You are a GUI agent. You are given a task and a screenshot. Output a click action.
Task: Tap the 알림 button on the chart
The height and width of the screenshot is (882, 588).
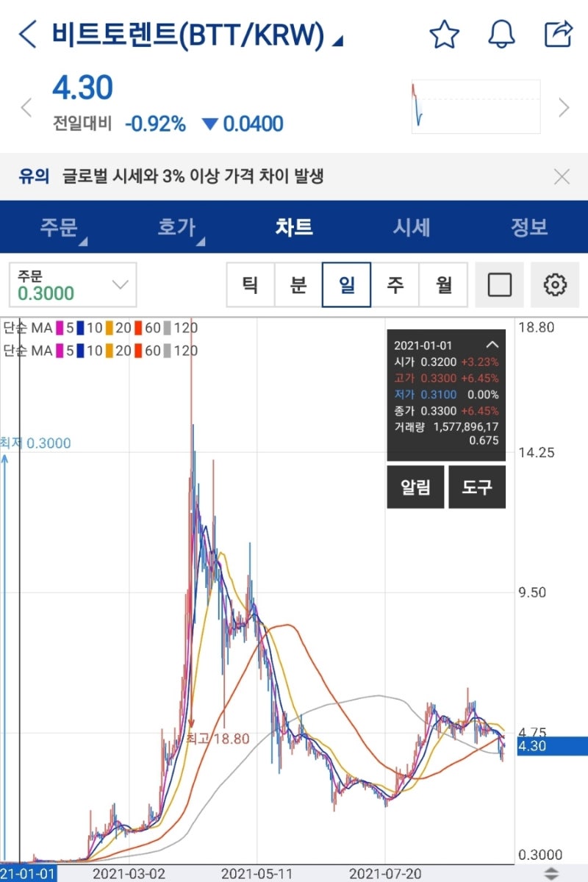click(x=415, y=487)
